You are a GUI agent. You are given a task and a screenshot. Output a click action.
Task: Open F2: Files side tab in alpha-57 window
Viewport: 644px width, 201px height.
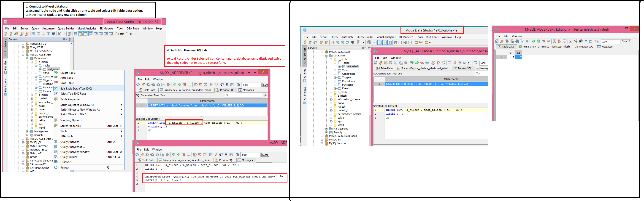pyautogui.click(x=5, y=67)
